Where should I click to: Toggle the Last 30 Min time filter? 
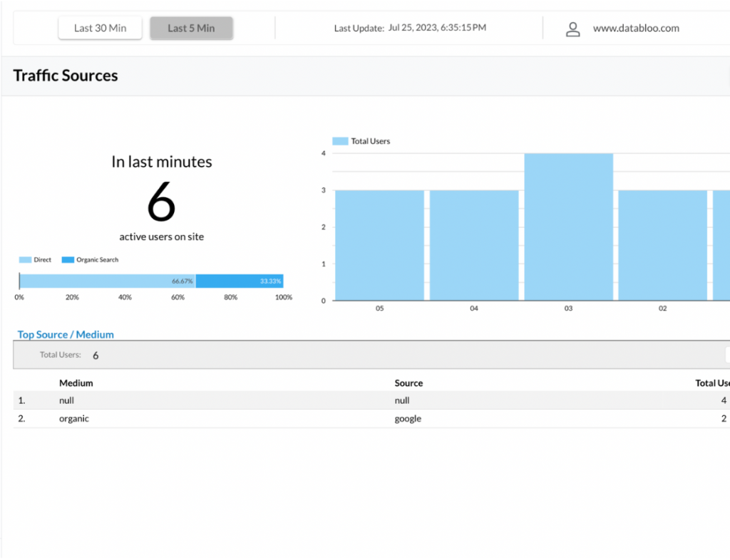[x=100, y=27]
